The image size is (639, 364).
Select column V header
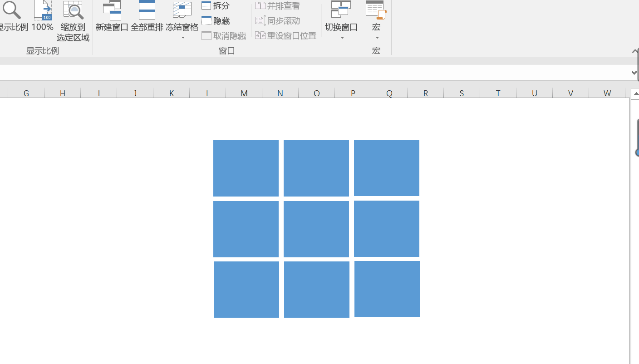coord(571,93)
